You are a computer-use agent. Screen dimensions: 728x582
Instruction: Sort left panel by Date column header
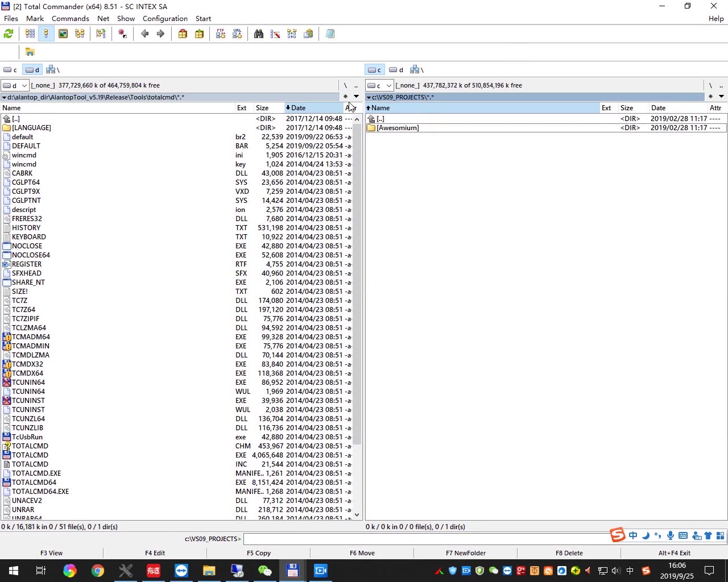(313, 108)
